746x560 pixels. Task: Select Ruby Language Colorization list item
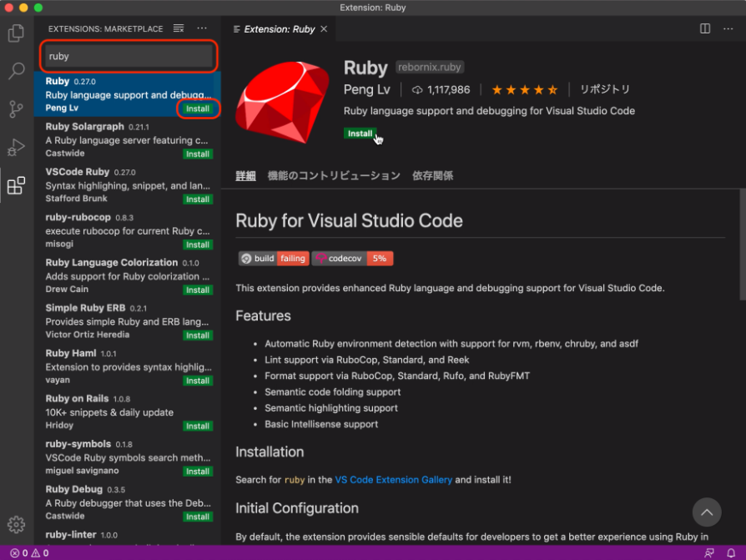click(128, 276)
